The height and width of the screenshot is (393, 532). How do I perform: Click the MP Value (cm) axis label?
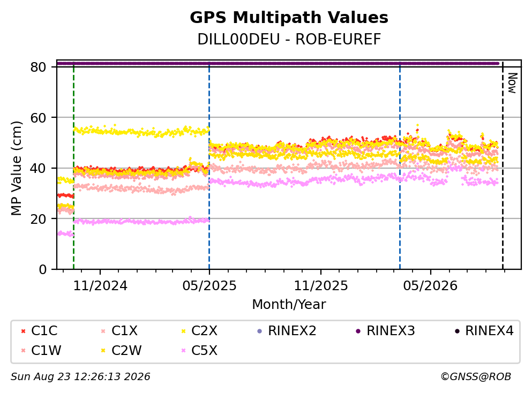[16, 168]
